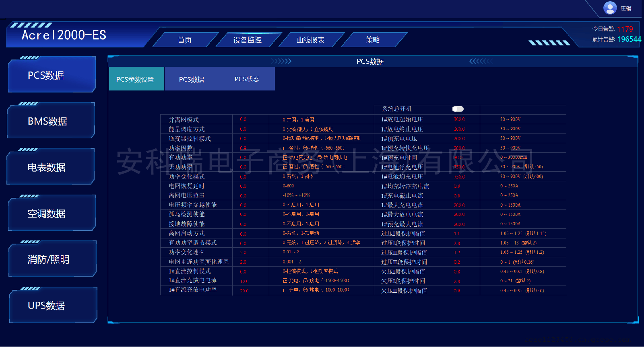Screen dimensions: 644x347
Task: Click the 过压I段保护时间 value 2.0
Action: point(457,243)
